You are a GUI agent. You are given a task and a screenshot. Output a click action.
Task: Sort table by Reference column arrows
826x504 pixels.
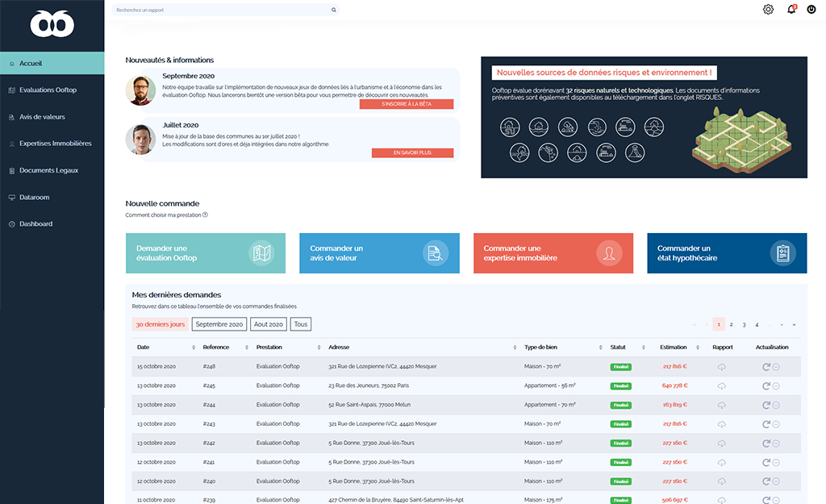(x=247, y=348)
